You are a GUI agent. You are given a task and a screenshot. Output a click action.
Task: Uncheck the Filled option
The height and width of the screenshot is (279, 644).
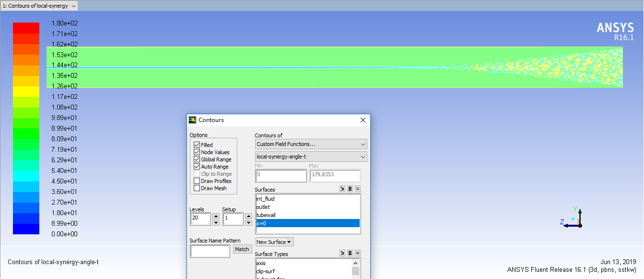click(197, 145)
